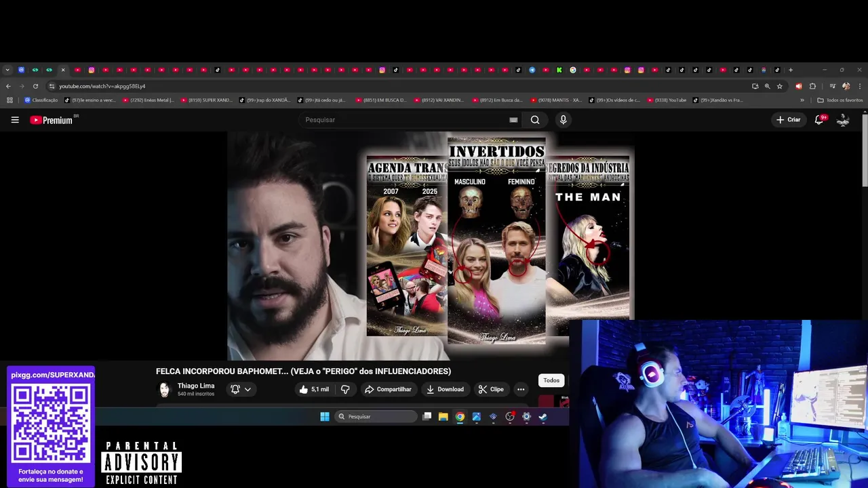Open the site information icon in address bar

coord(52,86)
